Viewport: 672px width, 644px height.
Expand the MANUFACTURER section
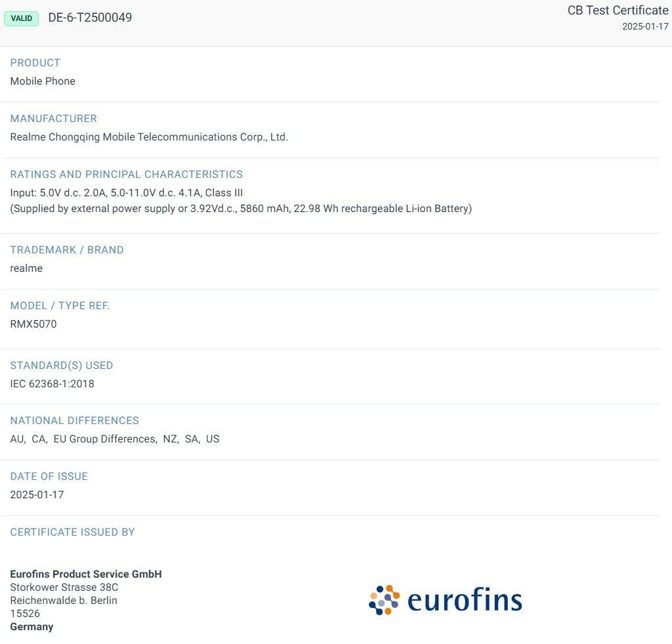pyautogui.click(x=53, y=118)
